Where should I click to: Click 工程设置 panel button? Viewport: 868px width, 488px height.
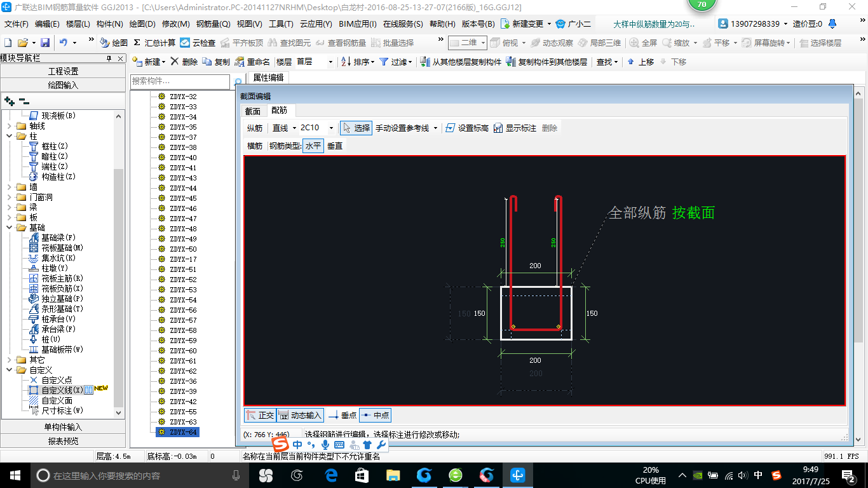click(x=63, y=71)
